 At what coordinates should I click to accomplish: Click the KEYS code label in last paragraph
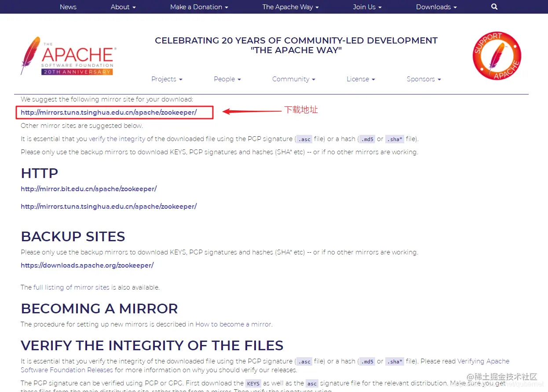pos(253,383)
